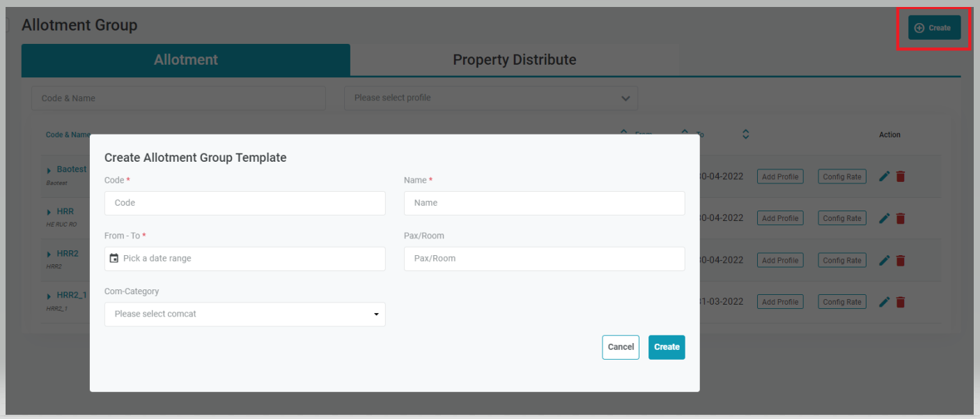Focus the Code input field
Image resolution: width=980 pixels, height=419 pixels.
pos(244,203)
